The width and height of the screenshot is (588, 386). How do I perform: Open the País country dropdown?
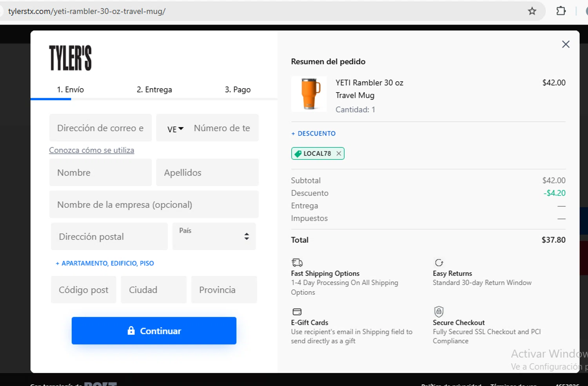[x=214, y=236]
